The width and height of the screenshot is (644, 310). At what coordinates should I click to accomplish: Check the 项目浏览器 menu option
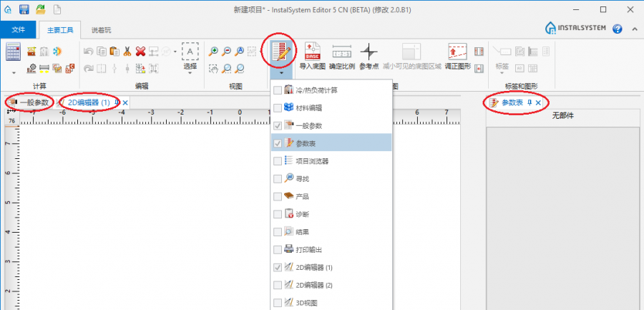pos(278,160)
